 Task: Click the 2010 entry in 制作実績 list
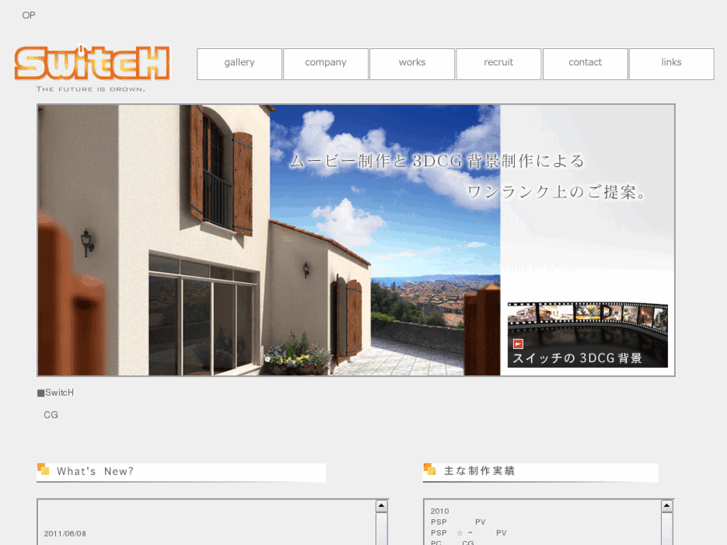point(440,511)
